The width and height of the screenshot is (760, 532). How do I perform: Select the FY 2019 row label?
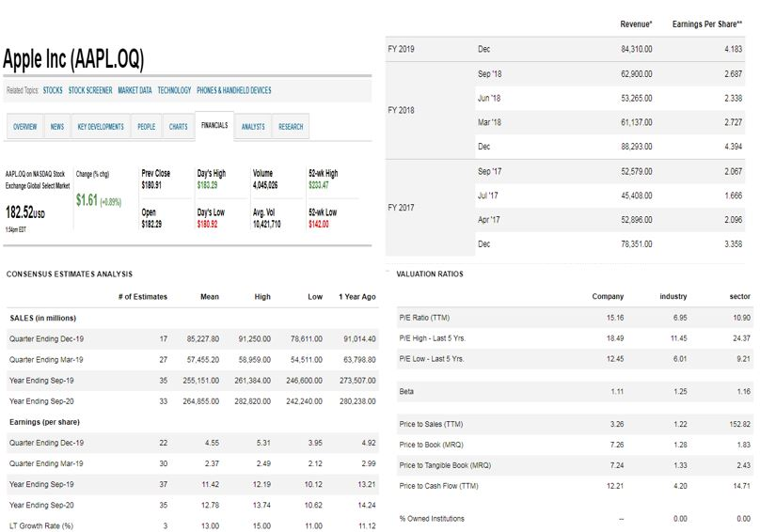401,49
